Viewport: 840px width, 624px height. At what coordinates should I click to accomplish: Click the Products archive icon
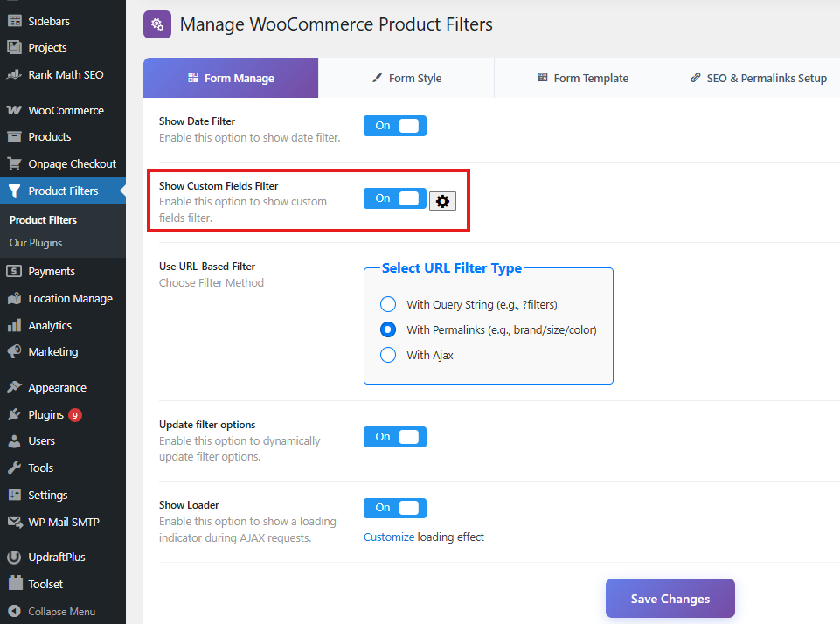(15, 136)
